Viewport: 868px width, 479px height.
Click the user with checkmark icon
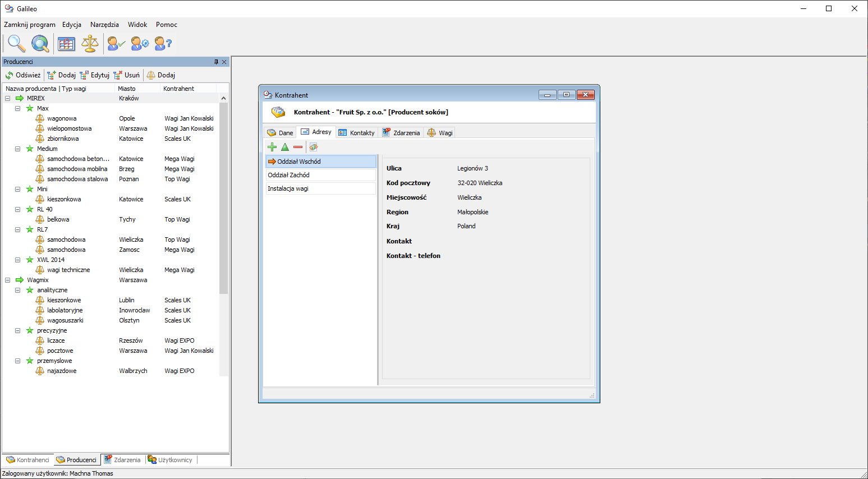tap(116, 43)
